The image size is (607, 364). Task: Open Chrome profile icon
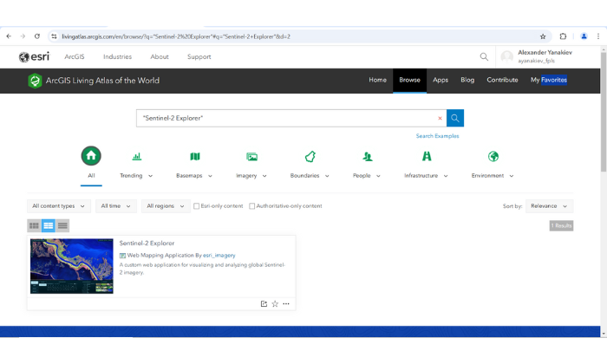tap(584, 36)
